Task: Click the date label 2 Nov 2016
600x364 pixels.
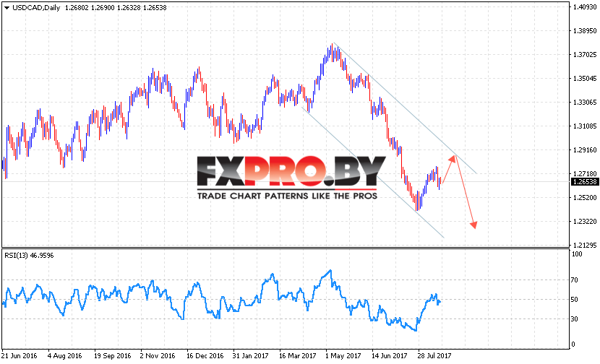Action: 158,355
